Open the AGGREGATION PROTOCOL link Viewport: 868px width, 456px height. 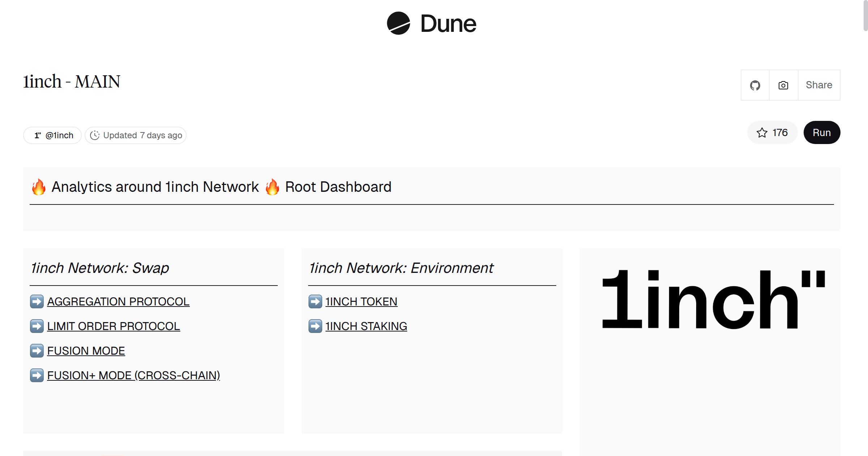(x=118, y=301)
